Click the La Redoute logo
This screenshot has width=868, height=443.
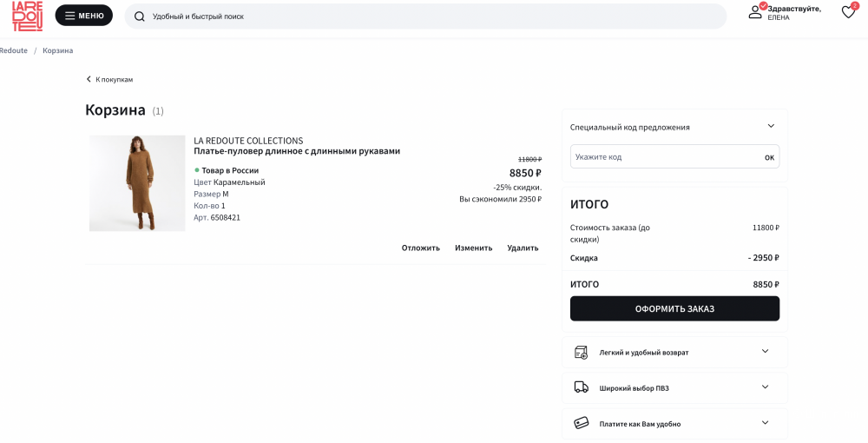tap(27, 16)
